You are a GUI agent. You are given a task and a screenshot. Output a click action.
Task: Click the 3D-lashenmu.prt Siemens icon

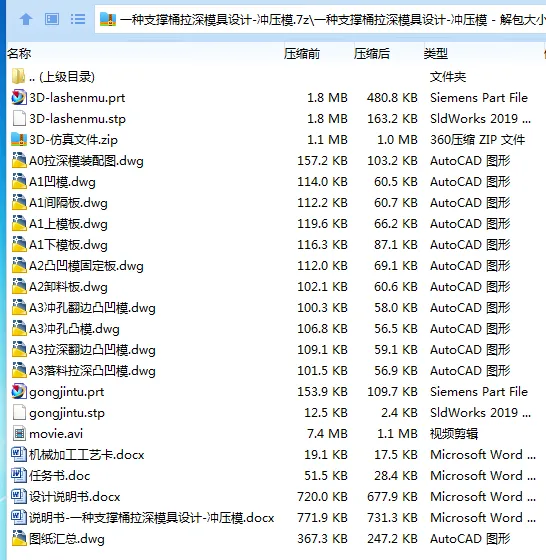point(19,97)
